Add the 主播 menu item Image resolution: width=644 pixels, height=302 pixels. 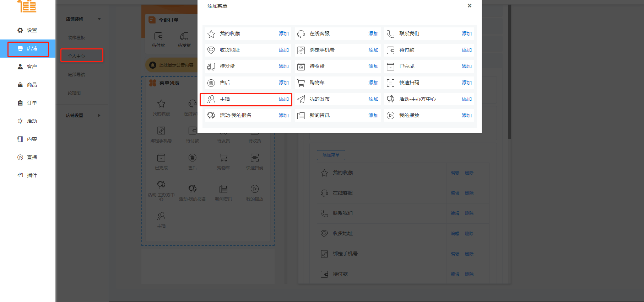pos(283,99)
